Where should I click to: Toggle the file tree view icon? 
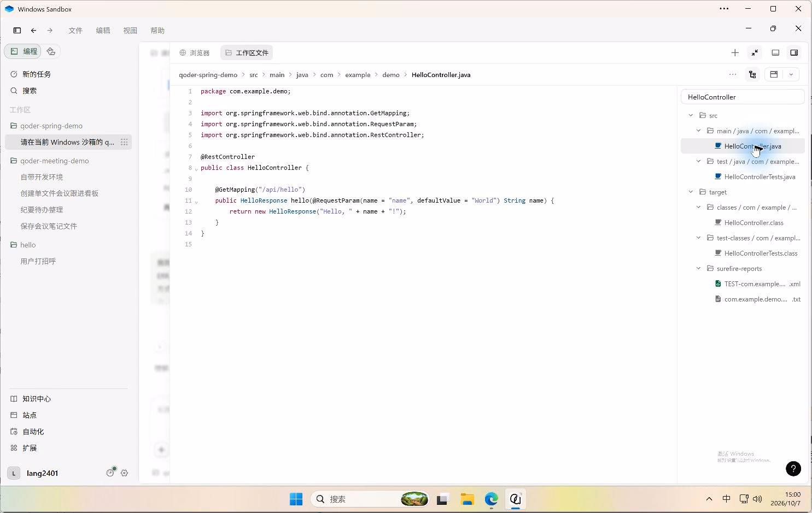pos(752,75)
